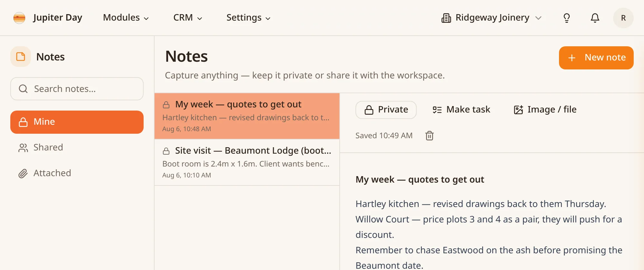Open the Ridgeway Joinery workspace switcher
644x270 pixels.
(491, 18)
